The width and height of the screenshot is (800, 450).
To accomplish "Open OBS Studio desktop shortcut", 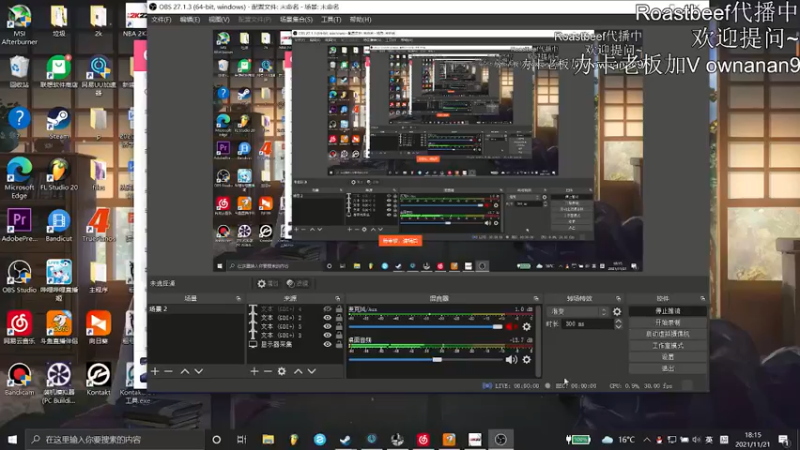I will 19,277.
